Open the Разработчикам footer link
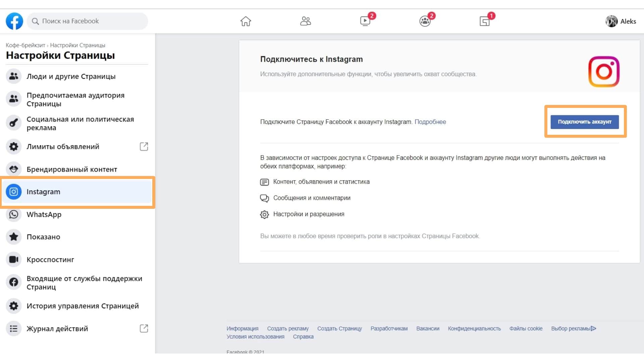Image resolution: width=644 pixels, height=362 pixels. [x=389, y=328]
